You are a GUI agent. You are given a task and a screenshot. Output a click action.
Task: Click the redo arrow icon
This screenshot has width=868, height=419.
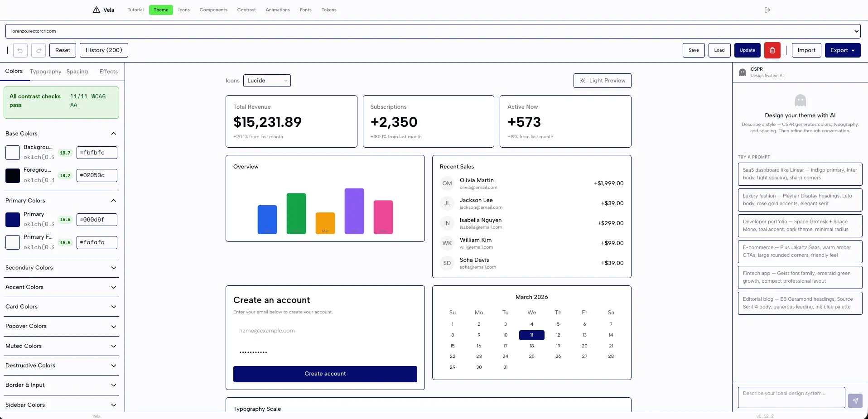(x=39, y=50)
